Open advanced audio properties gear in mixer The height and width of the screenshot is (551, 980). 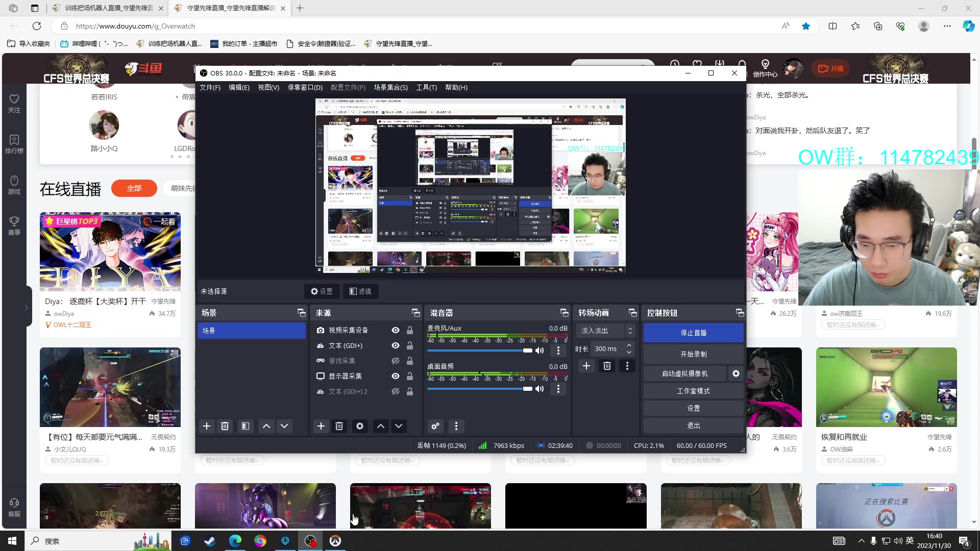[x=435, y=426]
